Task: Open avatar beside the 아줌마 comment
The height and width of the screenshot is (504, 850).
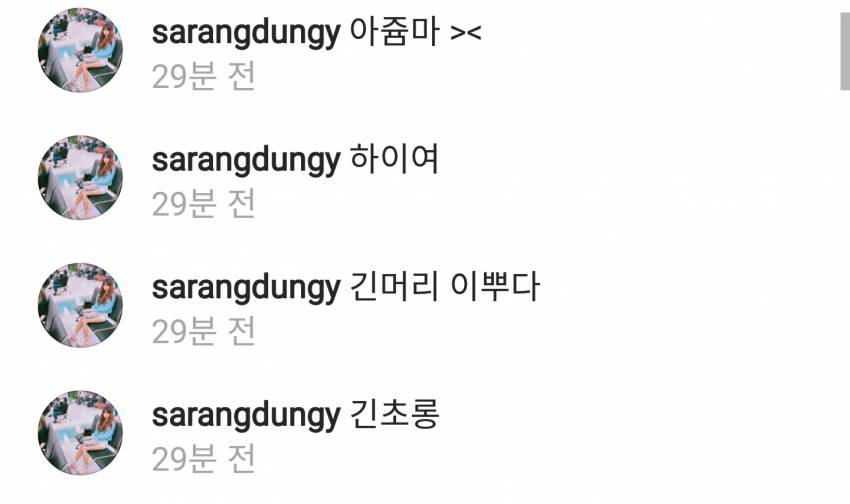Action: click(x=80, y=50)
